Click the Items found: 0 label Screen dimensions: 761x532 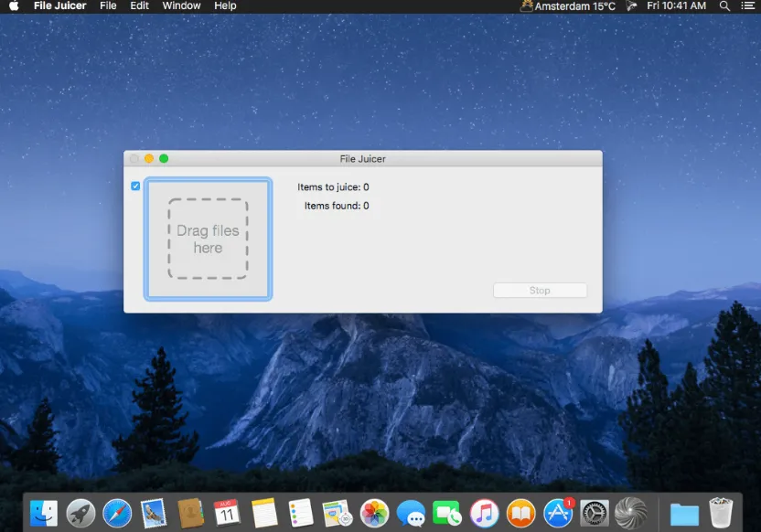337,206
